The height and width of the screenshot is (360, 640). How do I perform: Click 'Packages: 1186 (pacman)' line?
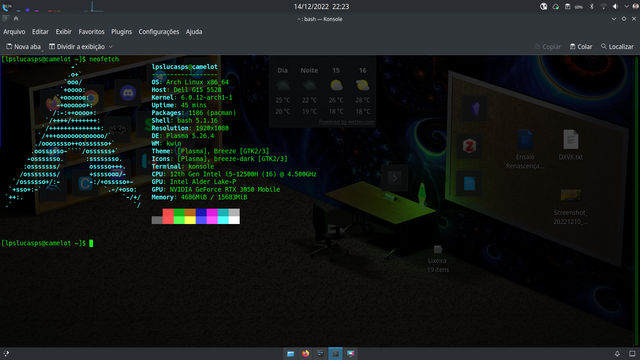pyautogui.click(x=193, y=113)
